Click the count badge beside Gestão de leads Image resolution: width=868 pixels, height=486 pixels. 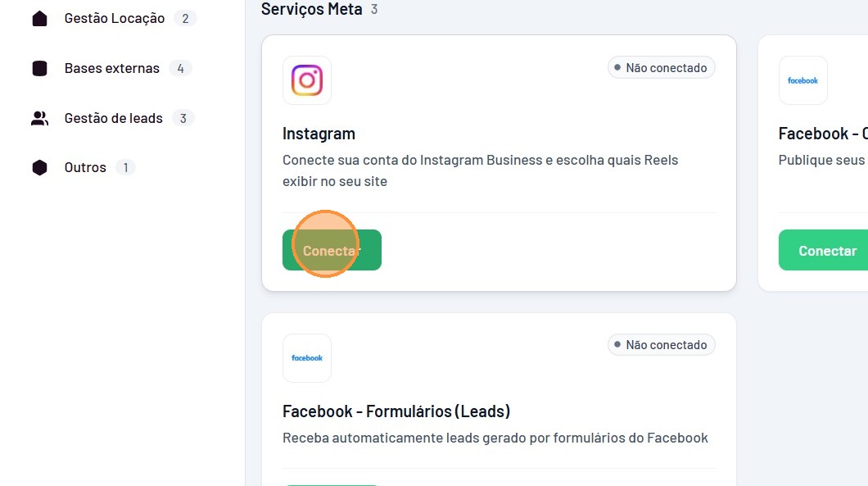183,118
